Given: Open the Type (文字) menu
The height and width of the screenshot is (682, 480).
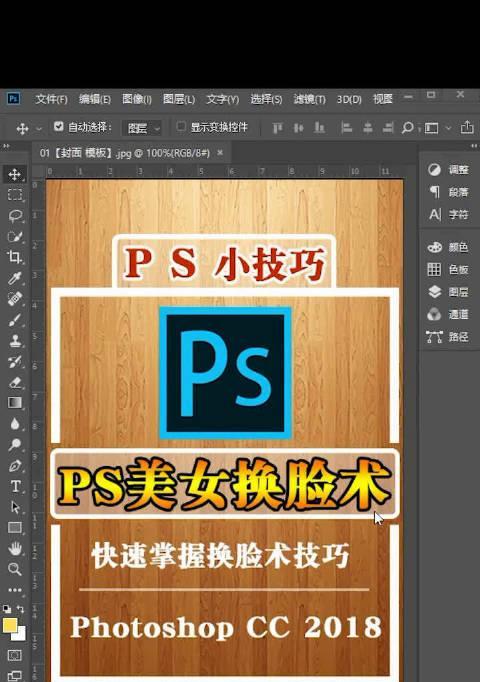Looking at the screenshot, I should pos(223,99).
